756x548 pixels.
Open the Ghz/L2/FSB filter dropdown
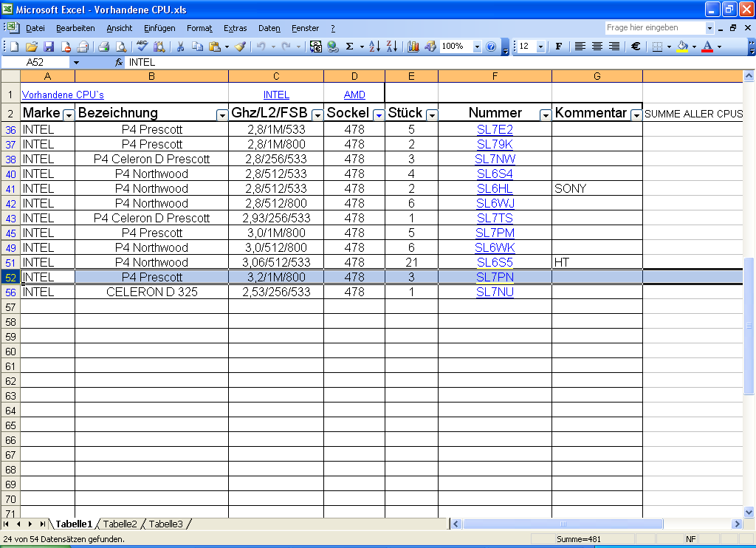click(317, 115)
